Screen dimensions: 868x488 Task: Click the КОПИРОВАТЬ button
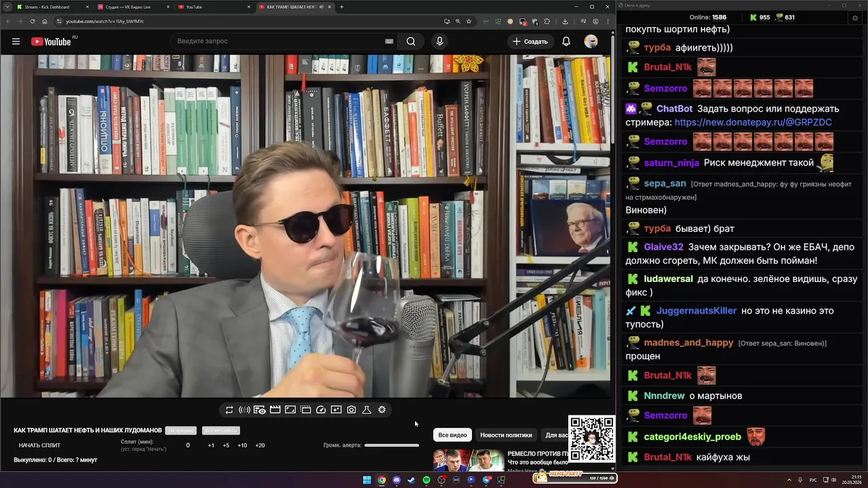point(221,430)
